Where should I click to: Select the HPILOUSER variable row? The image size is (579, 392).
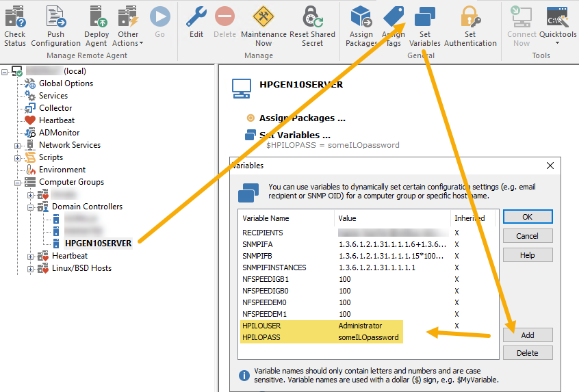368,326
